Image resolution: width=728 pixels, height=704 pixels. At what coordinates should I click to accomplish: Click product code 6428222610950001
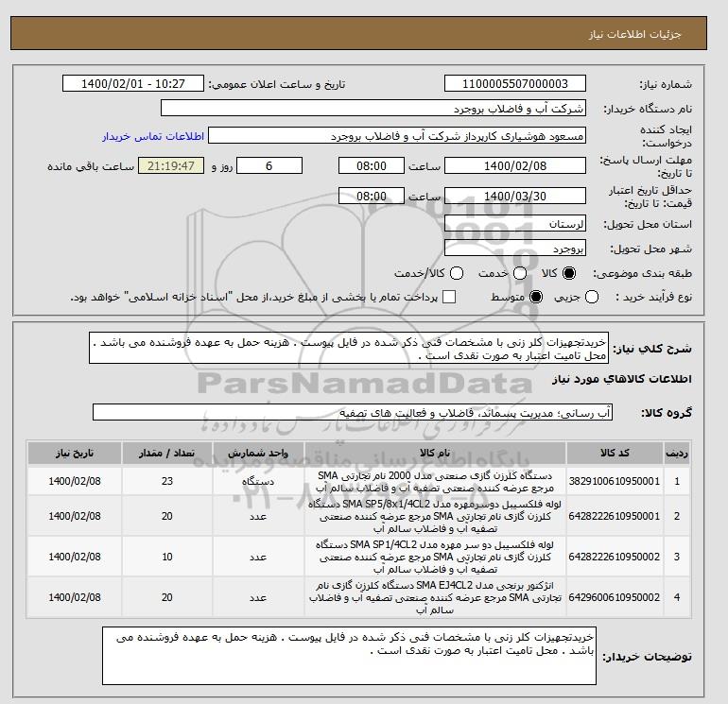coord(615,516)
